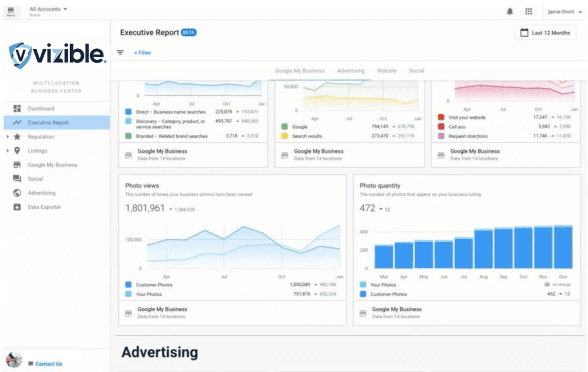Click the Contact Us flag icon
588x372 pixels.
click(x=31, y=364)
